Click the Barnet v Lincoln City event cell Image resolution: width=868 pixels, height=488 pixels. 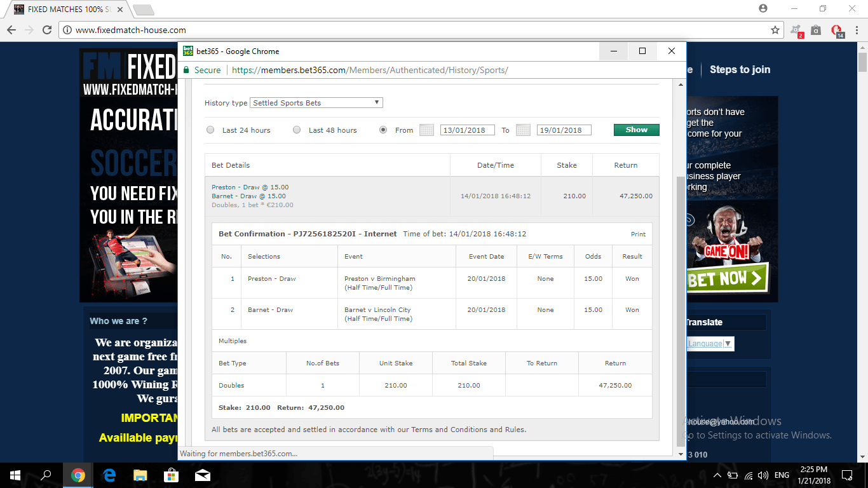(397, 314)
